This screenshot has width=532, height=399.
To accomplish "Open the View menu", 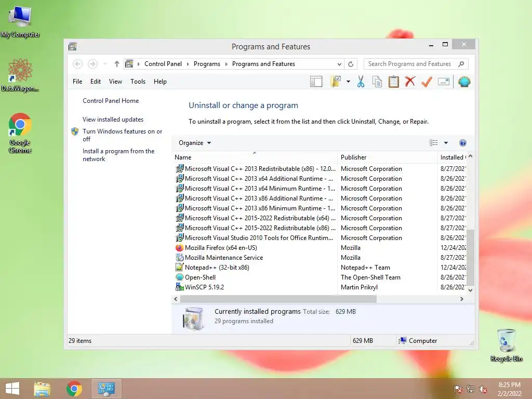I will (x=115, y=82).
